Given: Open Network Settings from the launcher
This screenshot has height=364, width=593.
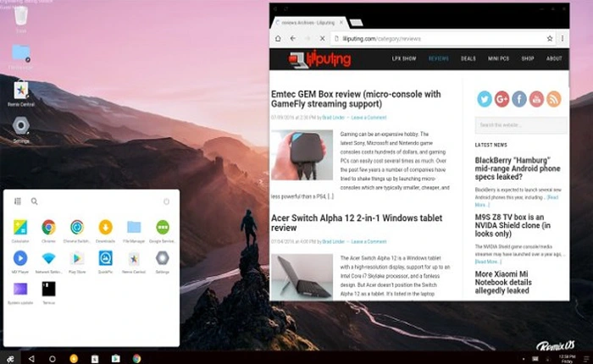Looking at the screenshot, I should coord(48,258).
